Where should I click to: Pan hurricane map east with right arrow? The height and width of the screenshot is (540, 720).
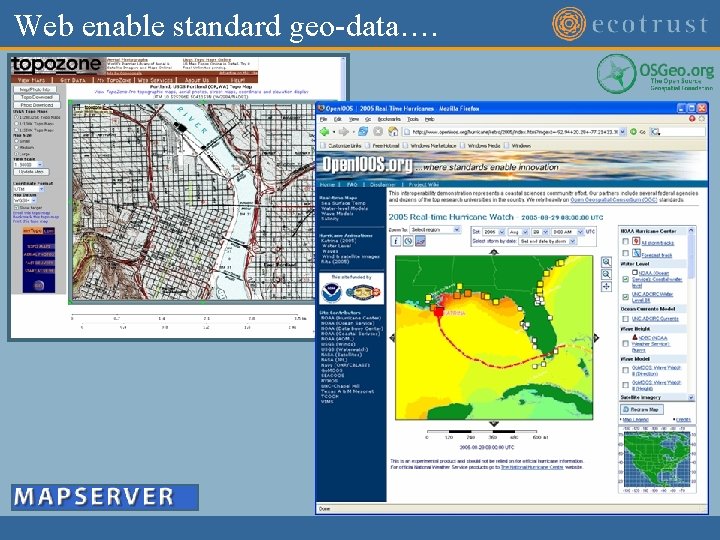click(x=596, y=338)
